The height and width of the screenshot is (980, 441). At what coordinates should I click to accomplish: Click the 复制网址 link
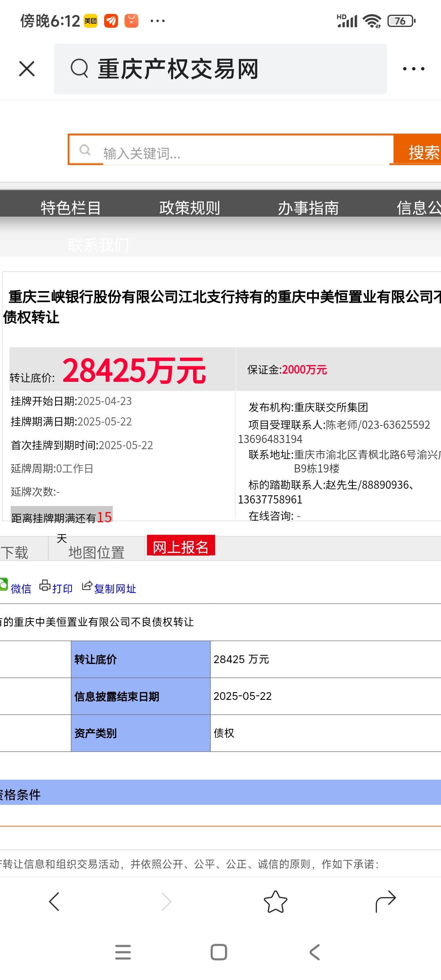[x=115, y=588]
